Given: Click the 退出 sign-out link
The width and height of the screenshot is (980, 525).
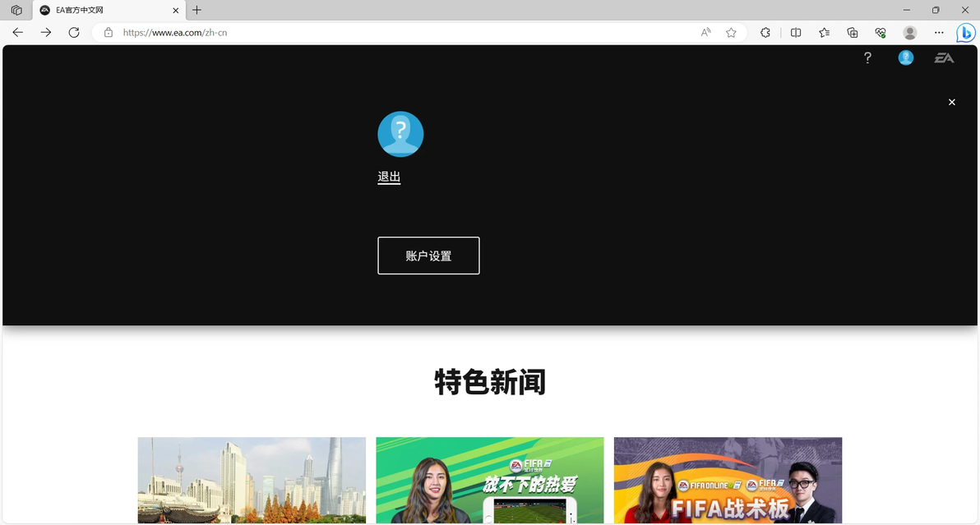Looking at the screenshot, I should pos(389,177).
